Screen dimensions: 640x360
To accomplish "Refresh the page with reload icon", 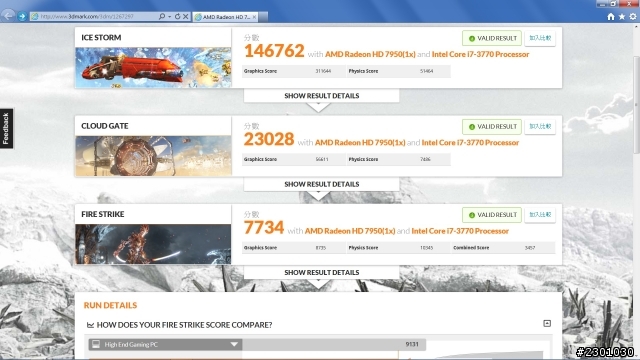I will click(177, 16).
